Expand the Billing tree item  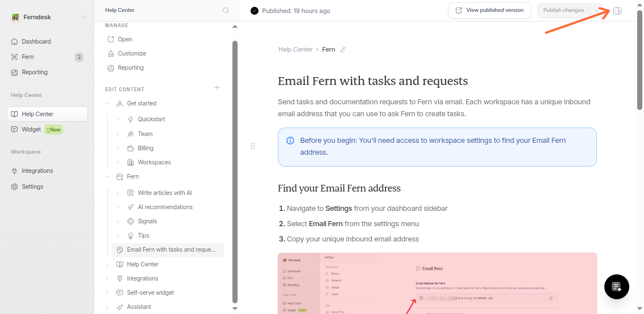[118, 148]
